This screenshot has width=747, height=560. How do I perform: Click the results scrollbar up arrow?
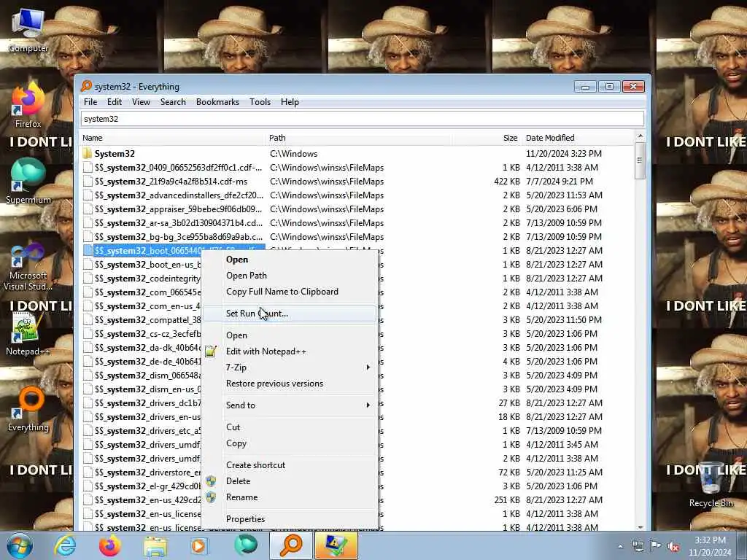[640, 136]
